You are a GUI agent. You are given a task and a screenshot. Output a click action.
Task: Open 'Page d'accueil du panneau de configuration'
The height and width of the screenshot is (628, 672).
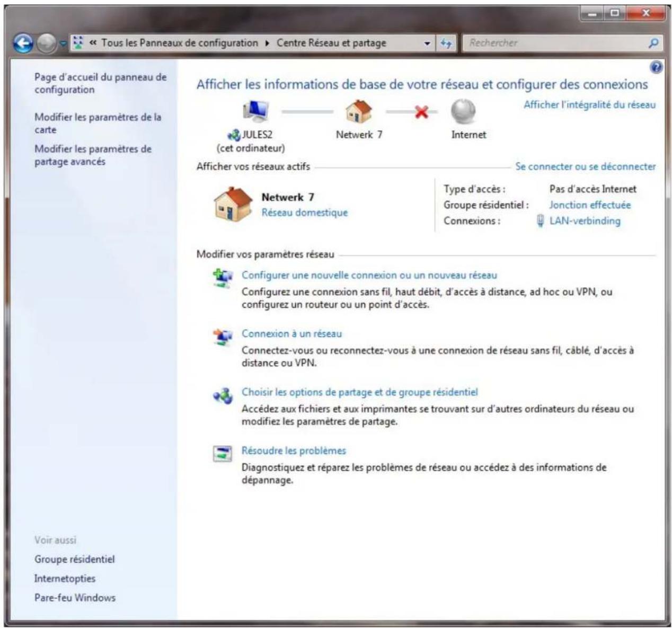coord(100,83)
